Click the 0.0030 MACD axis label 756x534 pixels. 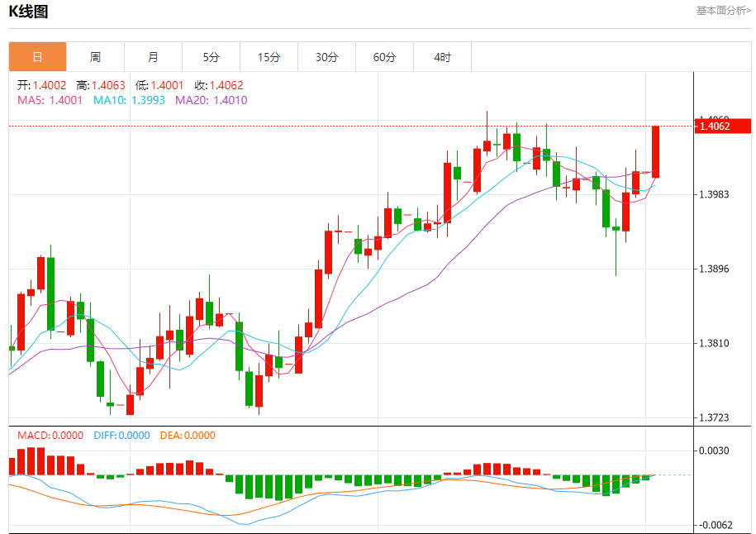(714, 451)
